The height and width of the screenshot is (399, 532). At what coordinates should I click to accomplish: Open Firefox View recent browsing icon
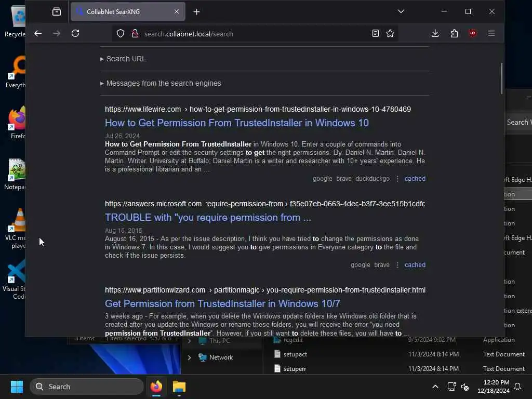[57, 12]
